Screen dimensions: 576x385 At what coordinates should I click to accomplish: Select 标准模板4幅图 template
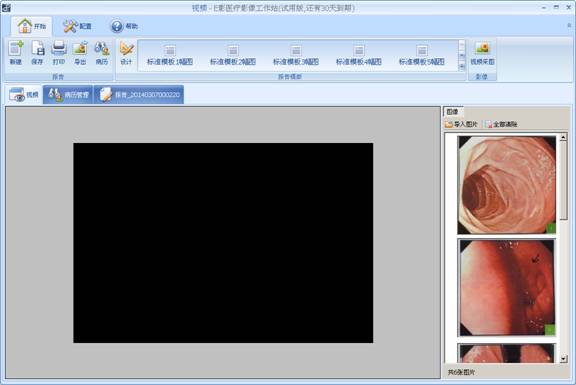(359, 55)
